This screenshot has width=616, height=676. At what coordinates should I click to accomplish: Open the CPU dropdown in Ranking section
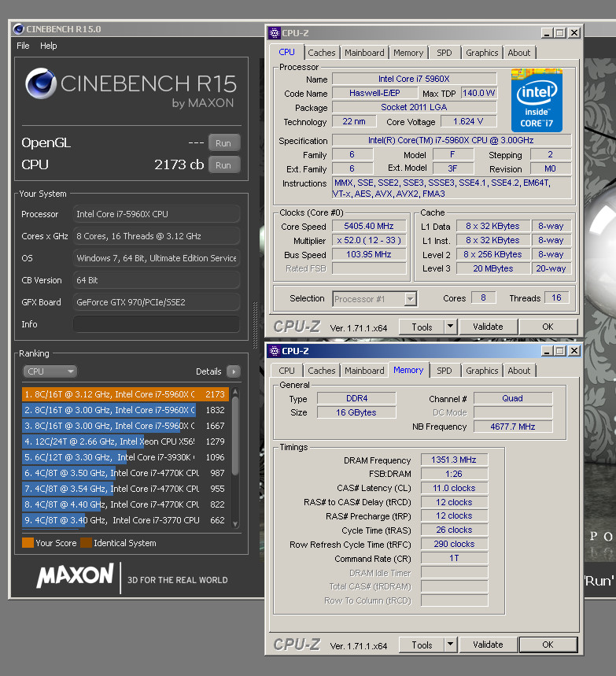[50, 371]
